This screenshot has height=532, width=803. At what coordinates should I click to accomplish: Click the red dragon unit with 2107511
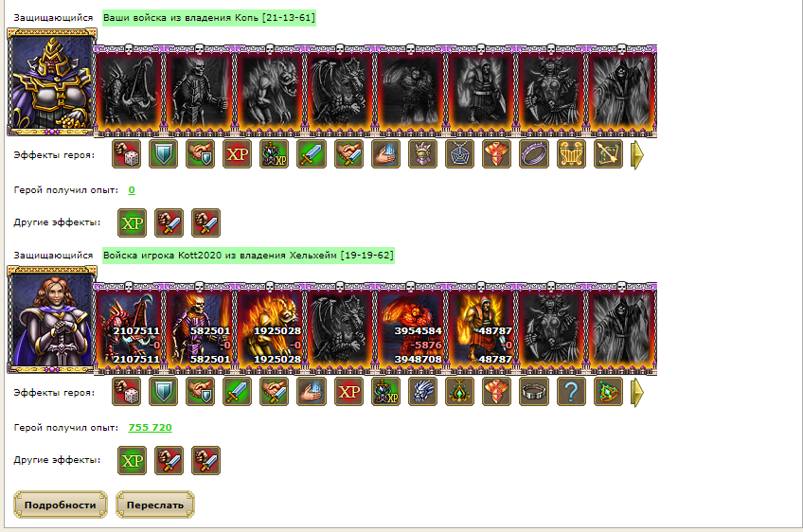[130, 328]
